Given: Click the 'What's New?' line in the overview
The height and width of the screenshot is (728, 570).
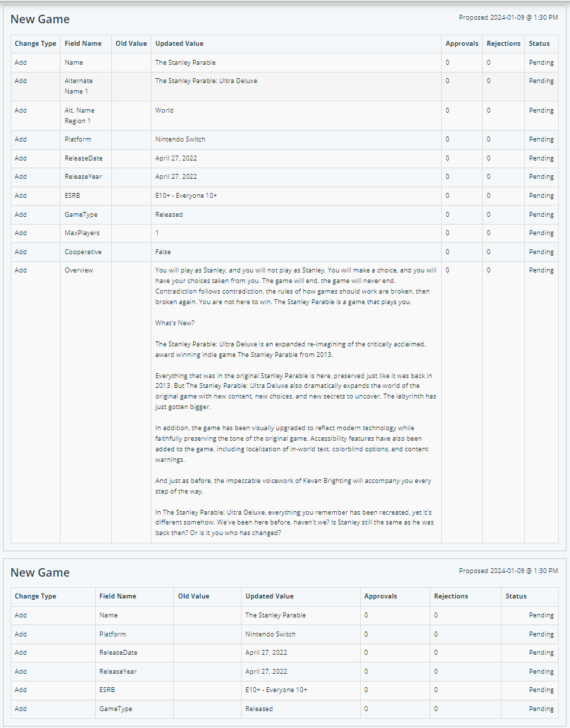Looking at the screenshot, I should point(175,323).
